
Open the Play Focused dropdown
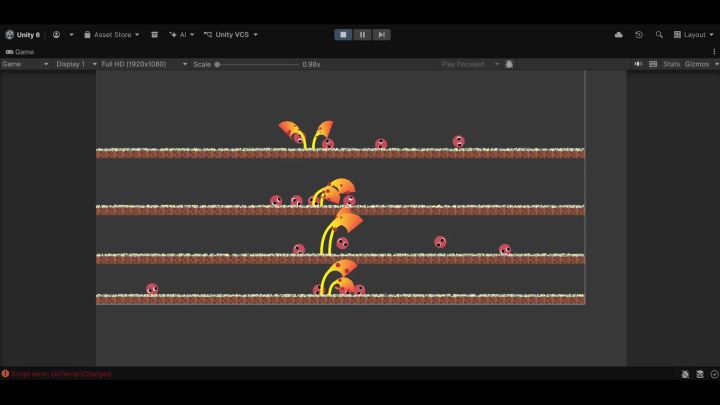click(x=469, y=64)
